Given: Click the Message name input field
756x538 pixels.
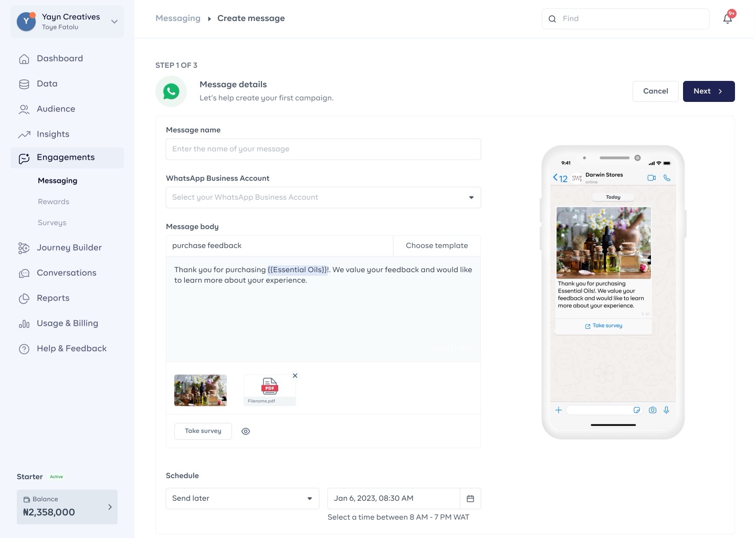Looking at the screenshot, I should coord(323,149).
